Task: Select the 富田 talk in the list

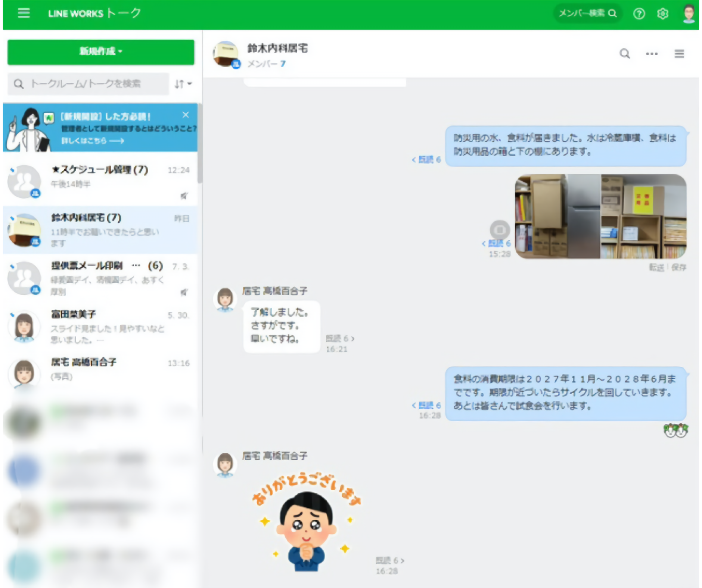Action: 101,326
